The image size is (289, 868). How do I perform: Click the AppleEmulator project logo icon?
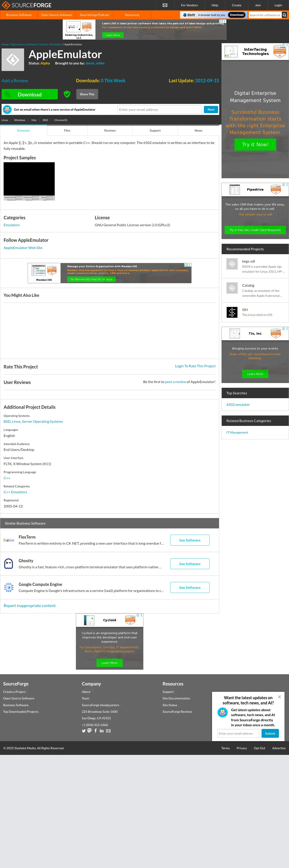click(13, 60)
